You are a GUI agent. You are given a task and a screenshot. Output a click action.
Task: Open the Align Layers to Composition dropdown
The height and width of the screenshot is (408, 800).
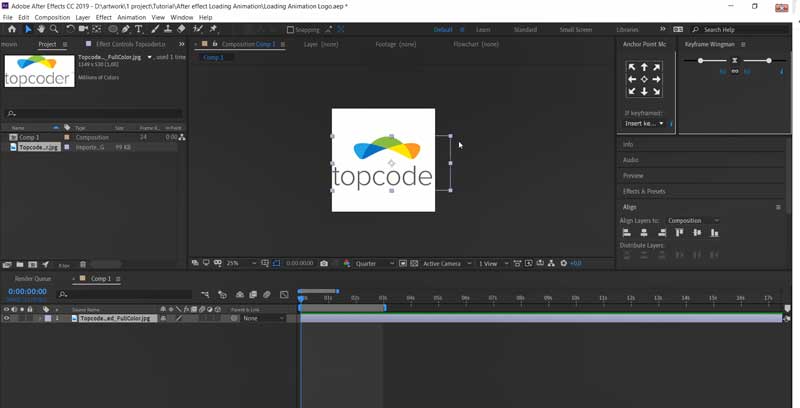click(693, 221)
